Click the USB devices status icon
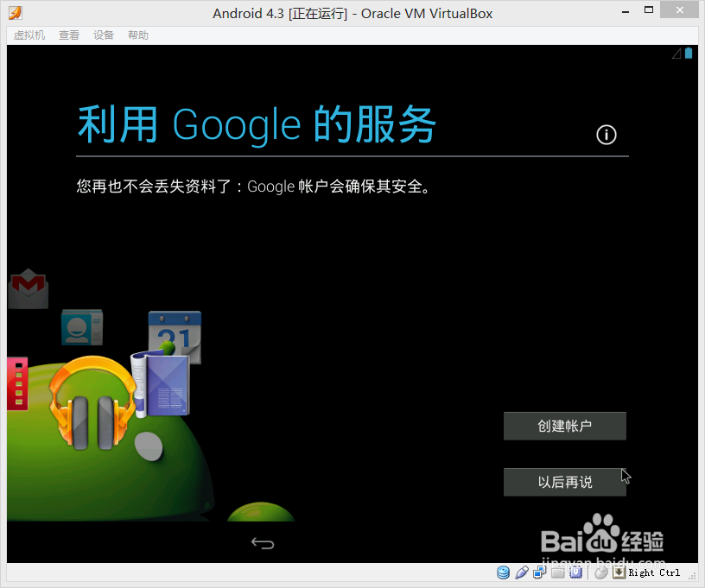705x588 pixels. tap(522, 572)
